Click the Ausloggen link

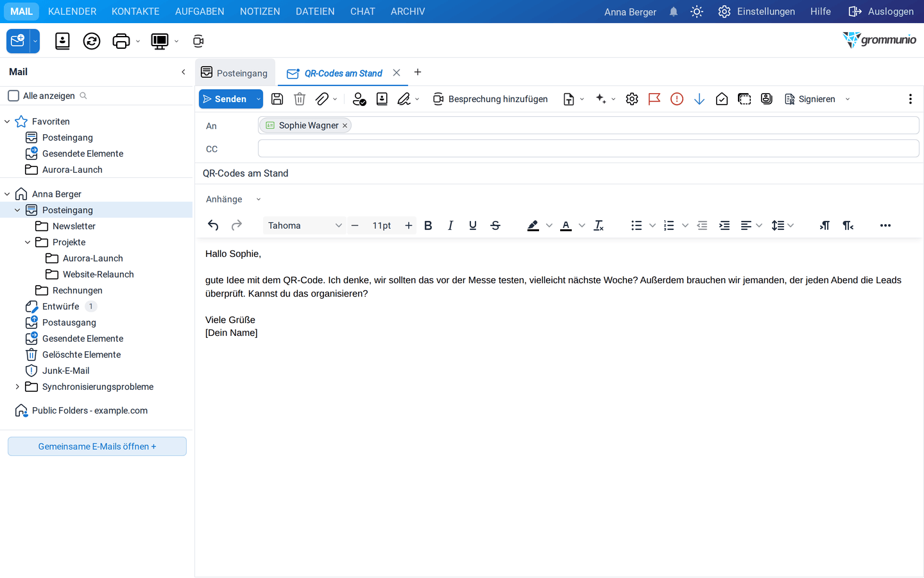tap(881, 12)
